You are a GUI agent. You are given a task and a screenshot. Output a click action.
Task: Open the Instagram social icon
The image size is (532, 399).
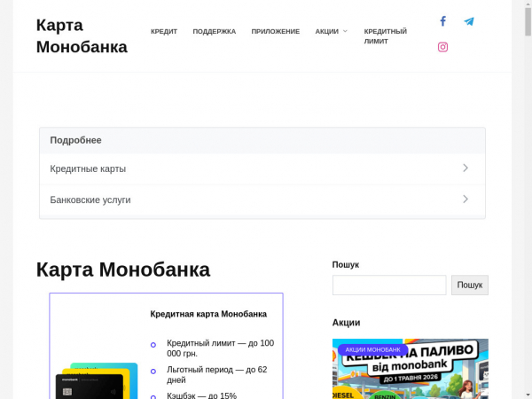442,47
